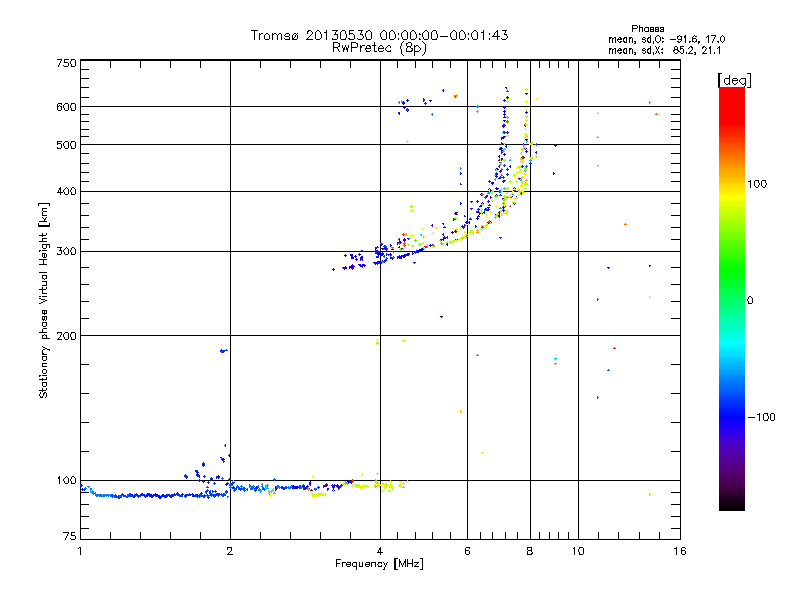Click the x-axis label "6"
The width and height of the screenshot is (800, 600).
point(467,551)
